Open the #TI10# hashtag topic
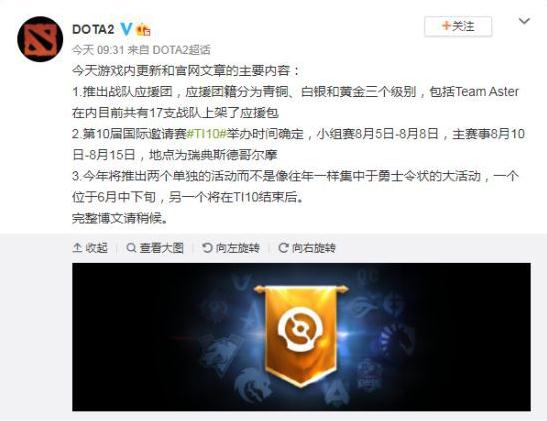Image resolution: width=547 pixels, height=421 pixels. click(207, 134)
